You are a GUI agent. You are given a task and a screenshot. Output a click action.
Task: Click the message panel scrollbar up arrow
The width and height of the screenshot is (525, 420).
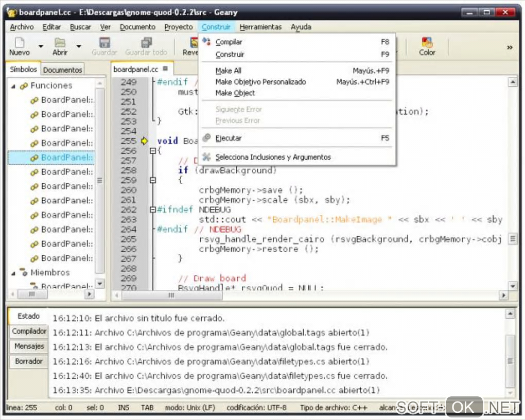coord(510,314)
